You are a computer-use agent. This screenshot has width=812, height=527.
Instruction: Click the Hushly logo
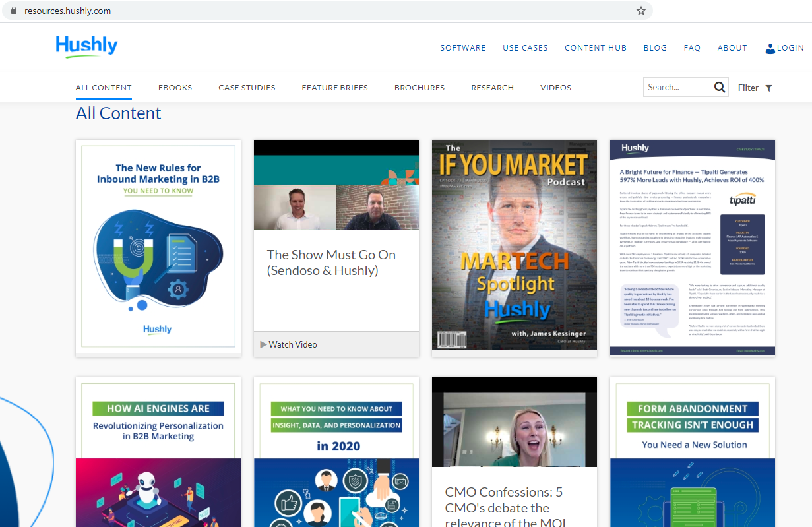tap(86, 46)
